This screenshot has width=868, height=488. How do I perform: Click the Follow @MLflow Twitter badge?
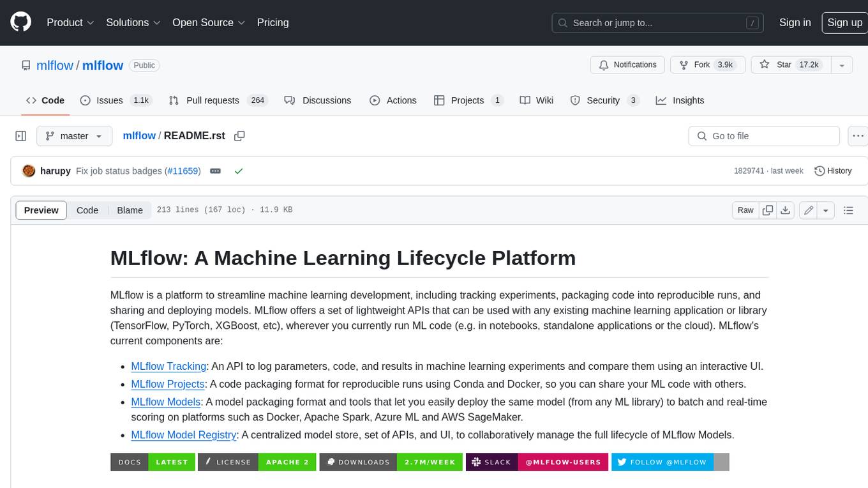pyautogui.click(x=670, y=462)
